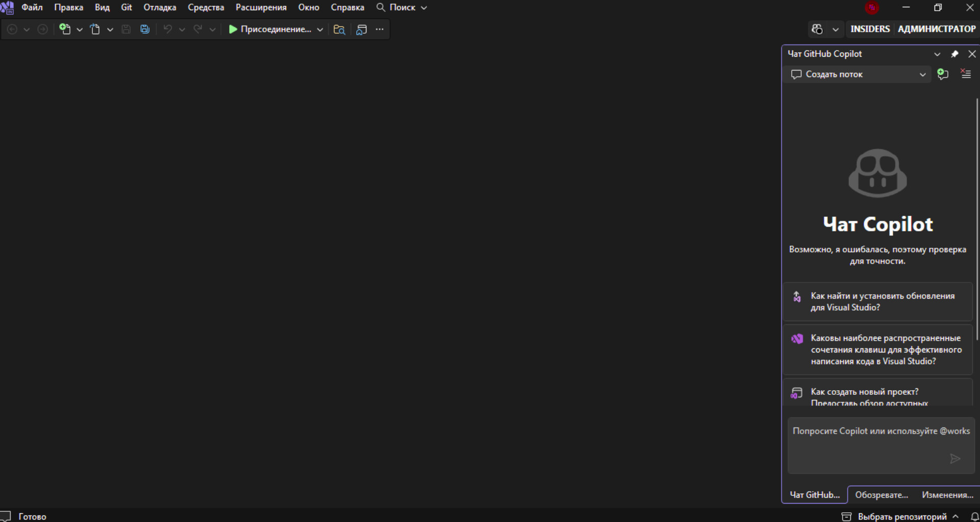Open the 'Присоединение...' dropdown arrow
980x522 pixels.
tap(320, 30)
